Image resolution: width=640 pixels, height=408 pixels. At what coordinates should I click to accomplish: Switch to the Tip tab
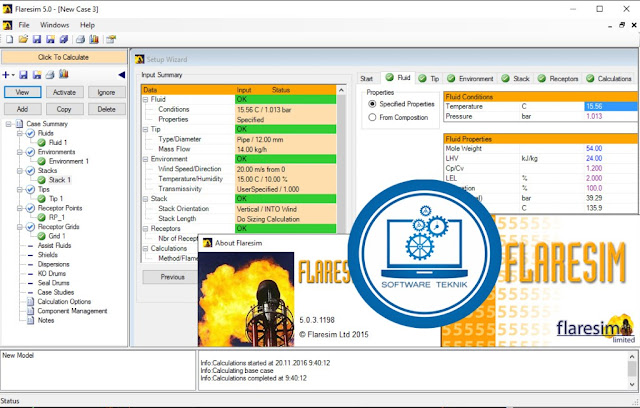click(429, 78)
